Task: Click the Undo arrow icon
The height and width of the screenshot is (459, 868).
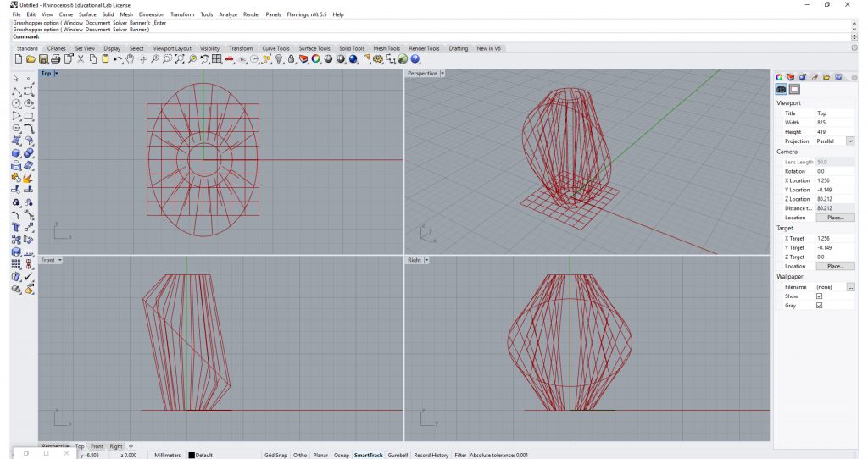Action: 118,59
